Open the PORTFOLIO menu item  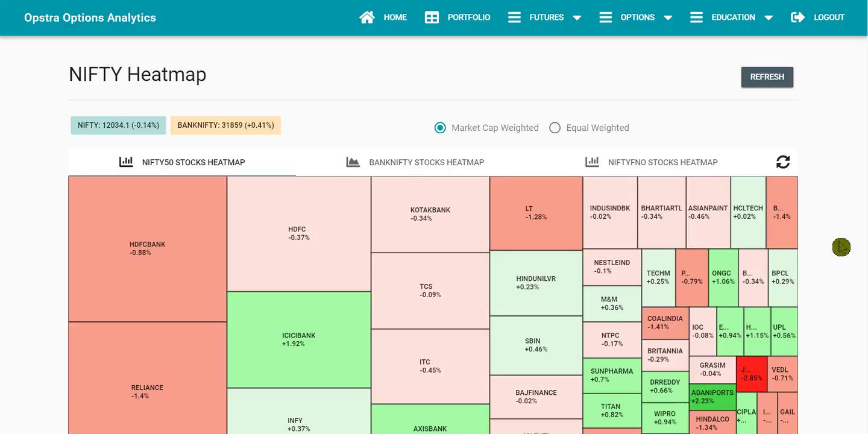[x=469, y=17]
